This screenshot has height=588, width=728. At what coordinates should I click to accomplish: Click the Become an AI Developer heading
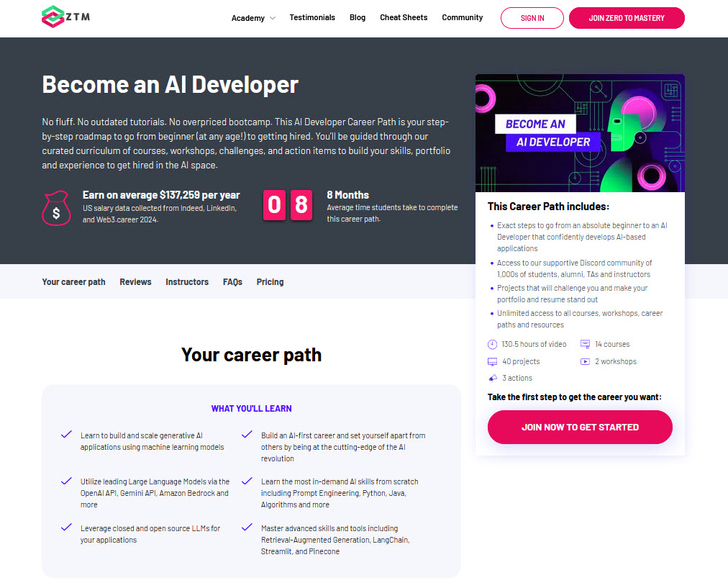point(170,84)
